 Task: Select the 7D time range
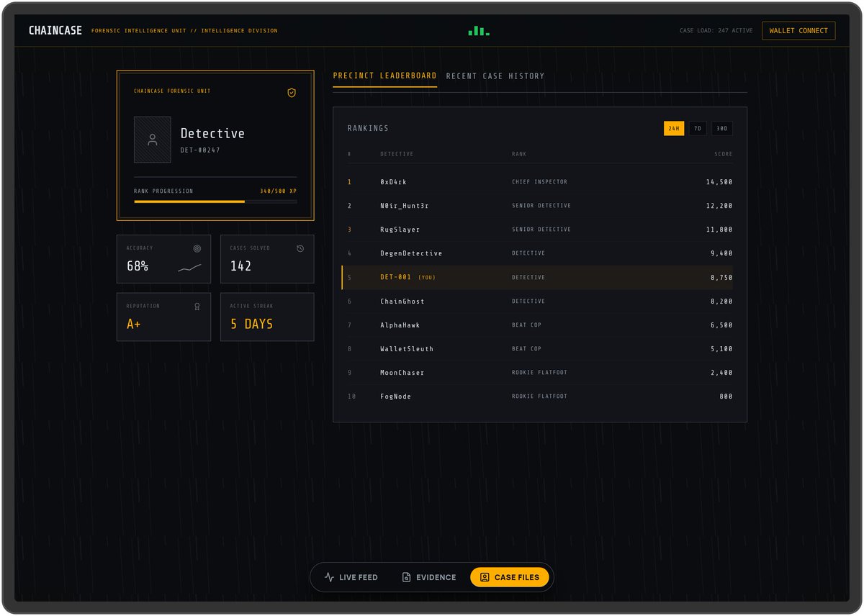(697, 129)
